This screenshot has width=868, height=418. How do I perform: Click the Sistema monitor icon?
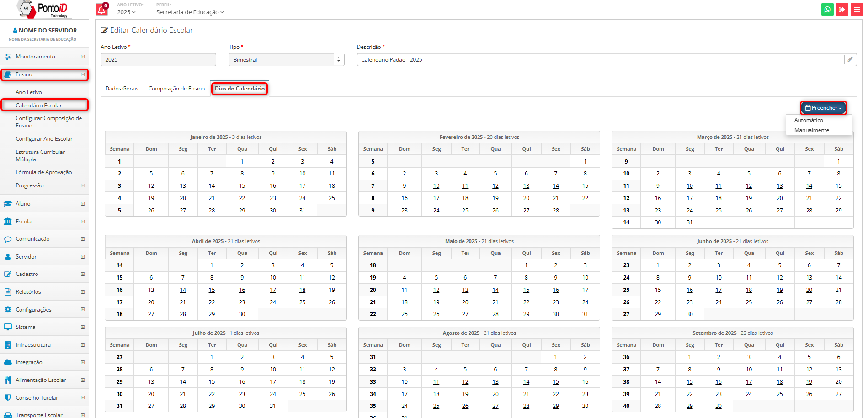(8, 327)
